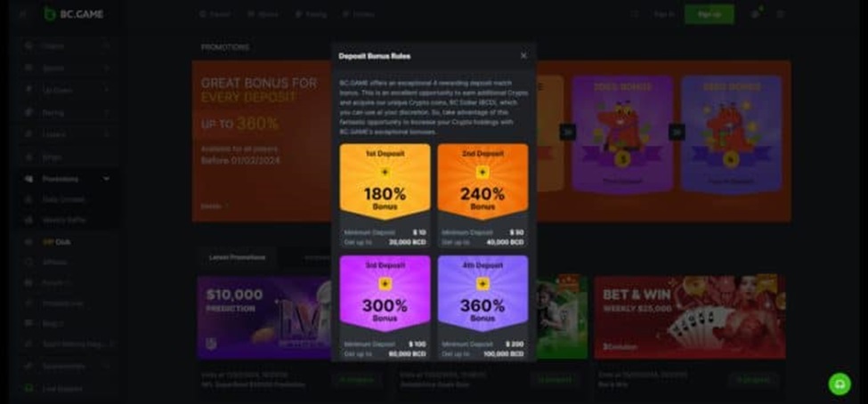This screenshot has width=868, height=404.
Task: Open the $10,000 Prediction promotion banner
Action: [x=264, y=318]
